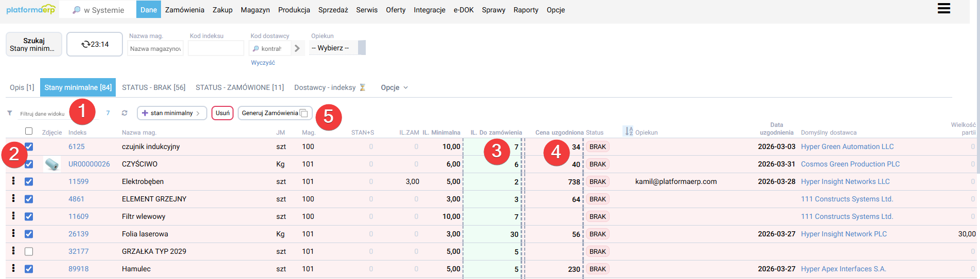Open three-dot menu for Hamulec row

13,268
